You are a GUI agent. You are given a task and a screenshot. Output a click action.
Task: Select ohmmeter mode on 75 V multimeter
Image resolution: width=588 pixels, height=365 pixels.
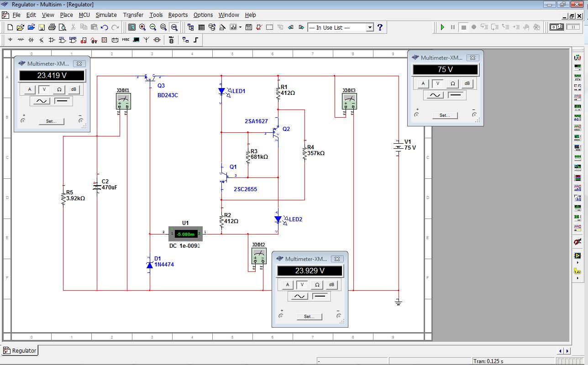click(452, 83)
